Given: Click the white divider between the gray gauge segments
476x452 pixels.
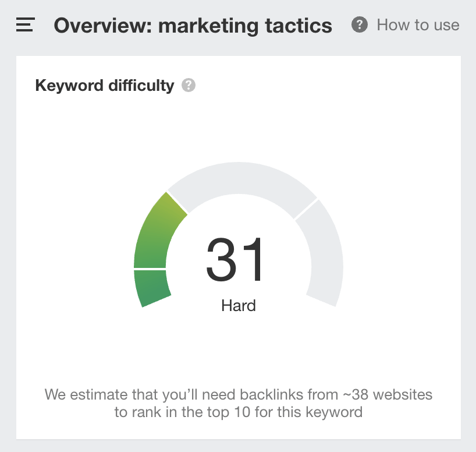Looking at the screenshot, I should [x=306, y=209].
